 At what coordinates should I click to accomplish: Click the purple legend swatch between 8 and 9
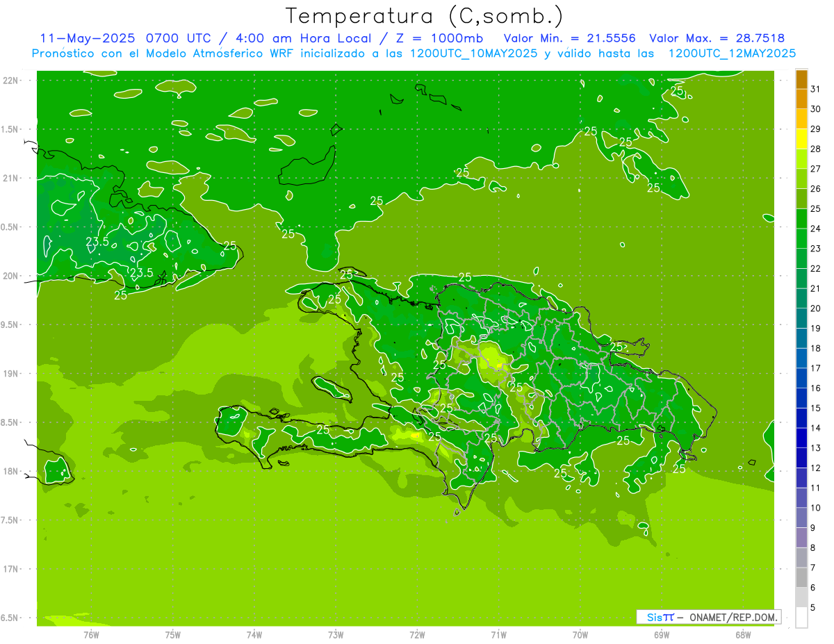[801, 538]
